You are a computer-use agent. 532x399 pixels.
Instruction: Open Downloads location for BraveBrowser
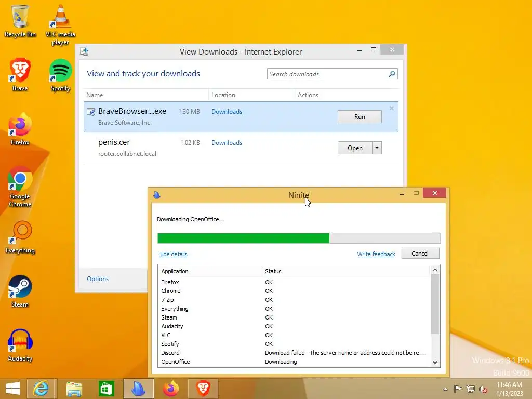coord(227,112)
